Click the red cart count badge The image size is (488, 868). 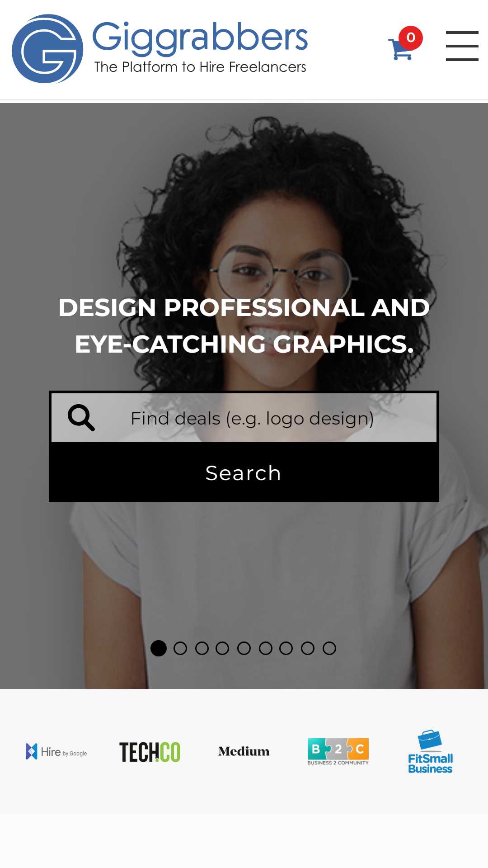point(411,38)
